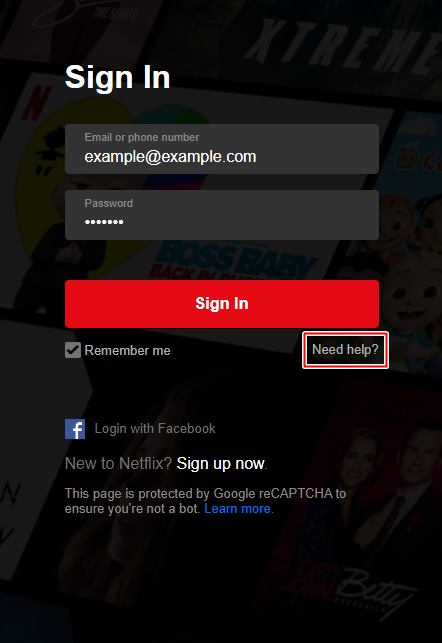Viewport: 442px width, 643px height.
Task: Click the Password field label
Action: coord(109,203)
